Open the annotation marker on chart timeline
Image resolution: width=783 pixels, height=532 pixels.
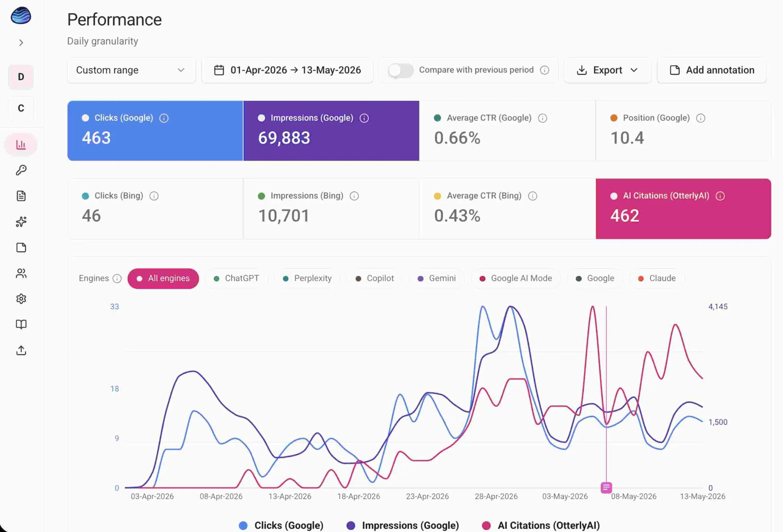click(x=606, y=488)
